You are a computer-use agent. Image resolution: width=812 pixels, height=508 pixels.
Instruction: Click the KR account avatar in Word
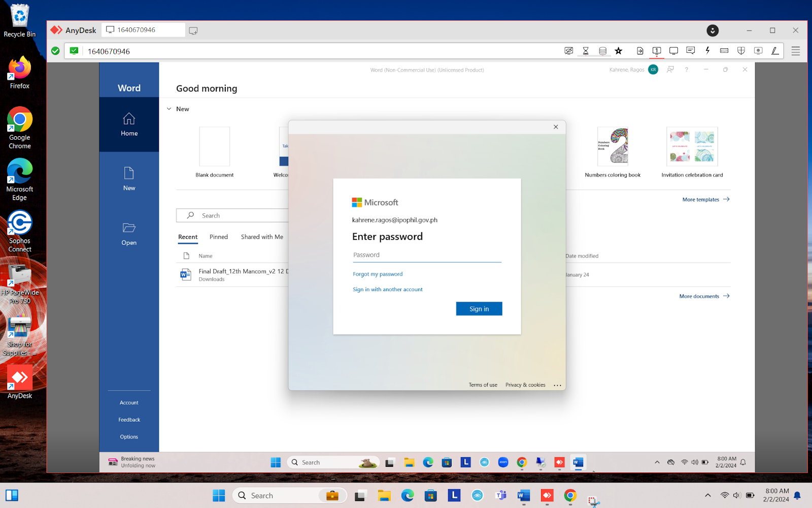(653, 70)
